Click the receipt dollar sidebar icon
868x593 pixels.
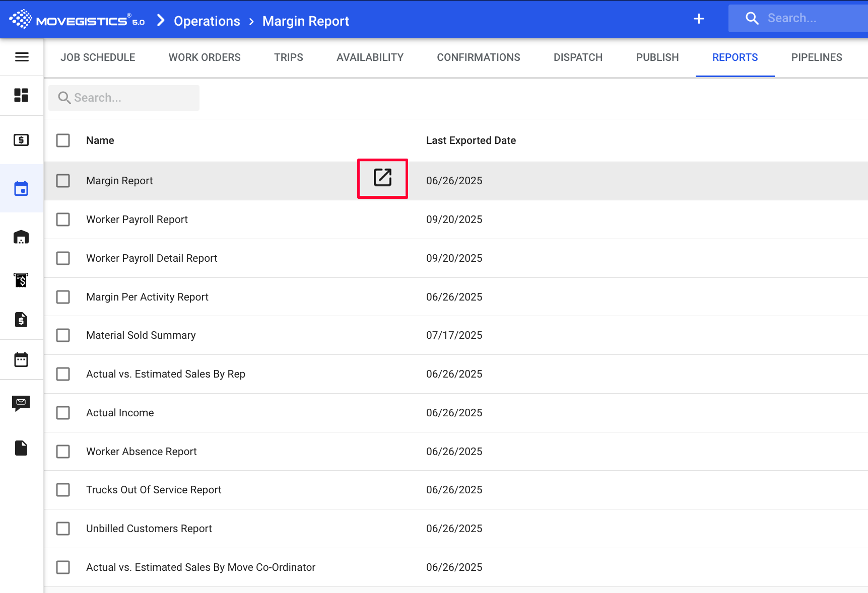[x=21, y=279]
